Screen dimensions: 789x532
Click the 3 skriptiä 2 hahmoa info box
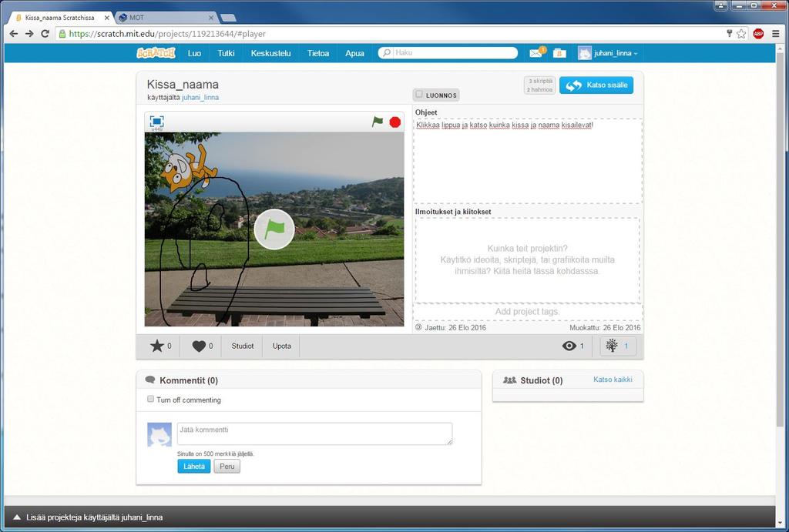click(539, 85)
